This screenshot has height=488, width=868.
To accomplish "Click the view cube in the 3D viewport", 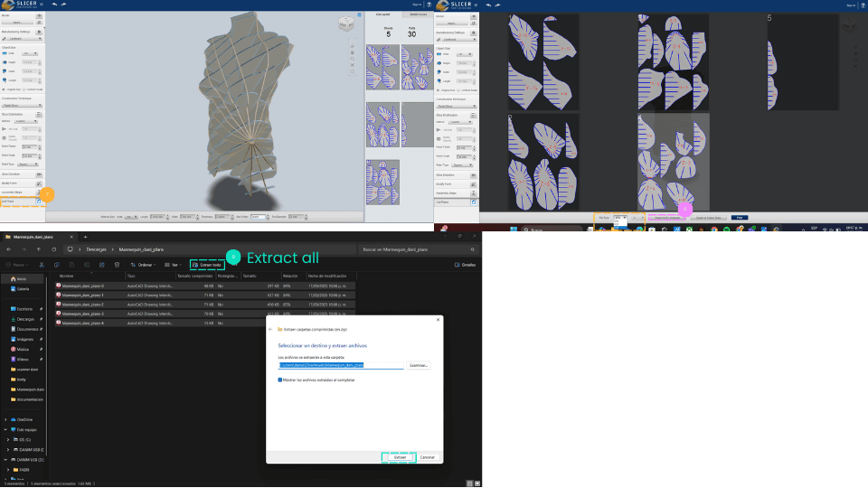I will (347, 24).
